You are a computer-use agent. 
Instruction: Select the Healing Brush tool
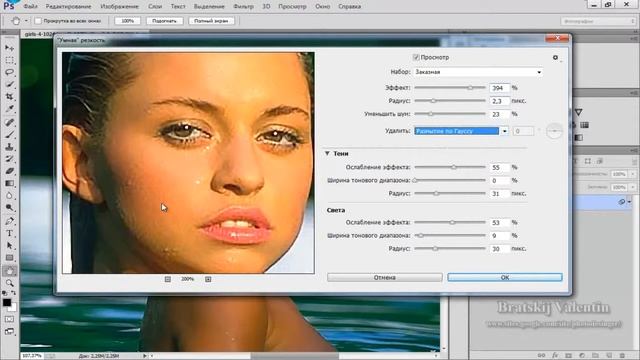9,122
